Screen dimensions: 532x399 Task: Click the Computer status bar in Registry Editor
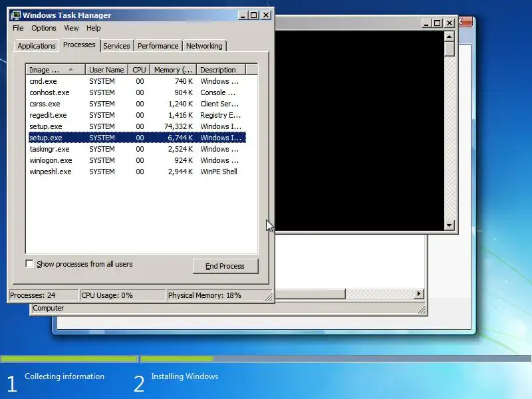(226, 308)
